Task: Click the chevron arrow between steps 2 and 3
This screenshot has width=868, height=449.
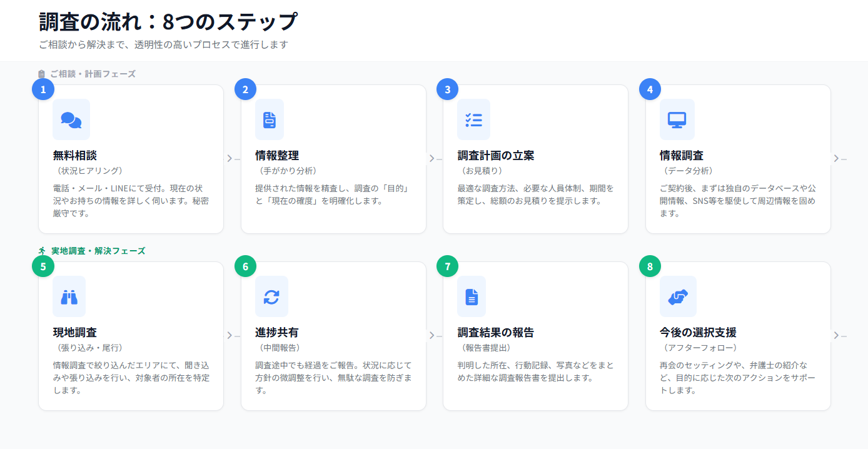Action: click(431, 159)
